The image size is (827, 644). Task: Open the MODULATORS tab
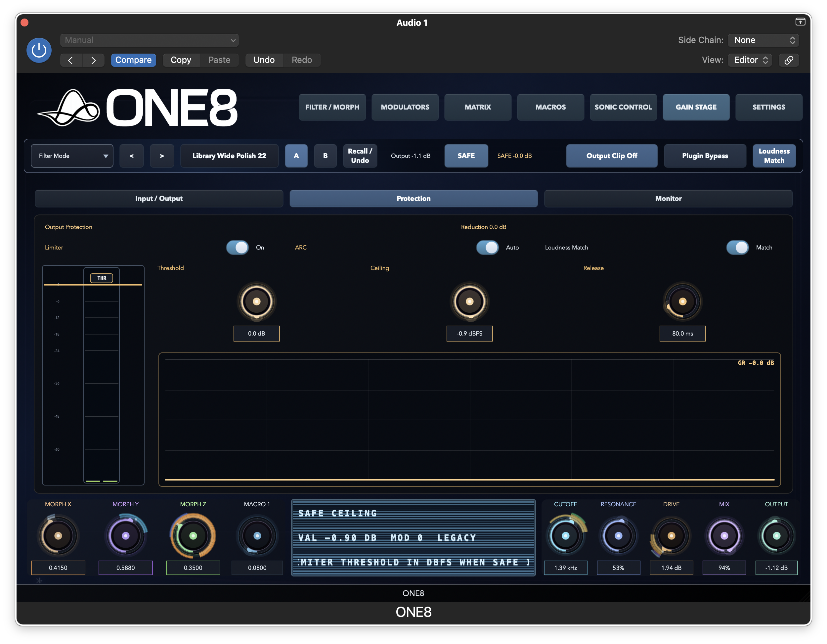(405, 107)
